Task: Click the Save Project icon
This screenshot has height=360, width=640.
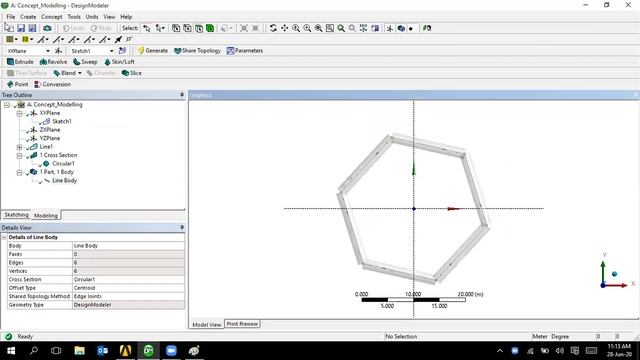Action: tap(20, 28)
